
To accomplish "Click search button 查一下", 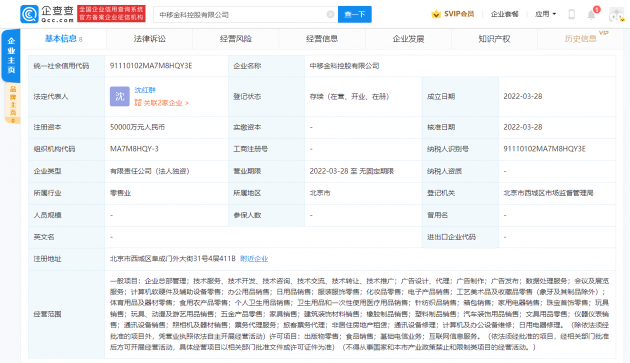I will (355, 14).
